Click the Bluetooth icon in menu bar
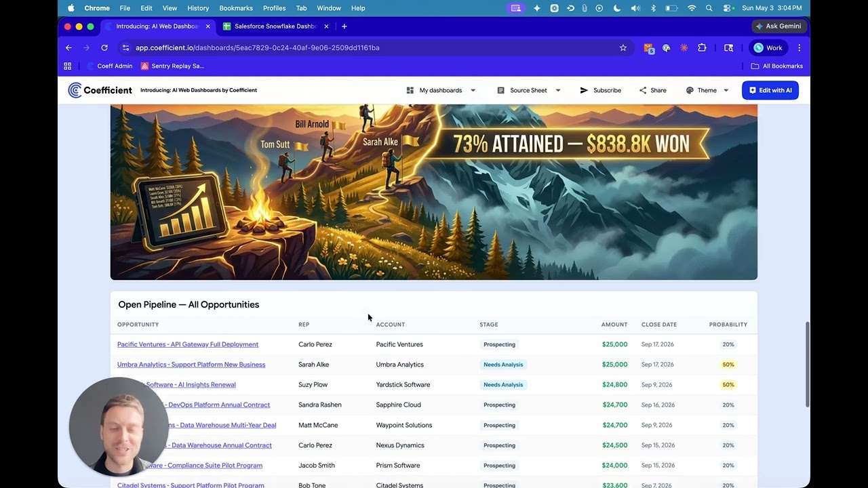Viewport: 868px width, 488px height. click(x=654, y=8)
